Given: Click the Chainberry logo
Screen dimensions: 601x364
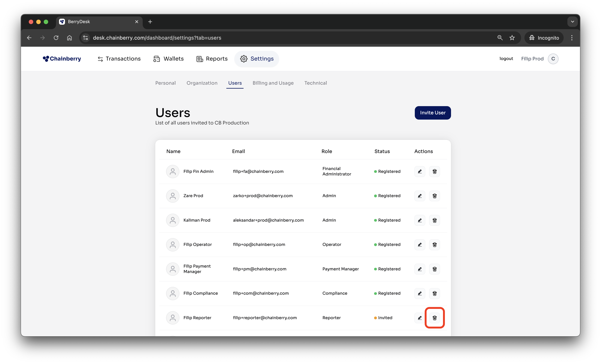Looking at the screenshot, I should (62, 59).
